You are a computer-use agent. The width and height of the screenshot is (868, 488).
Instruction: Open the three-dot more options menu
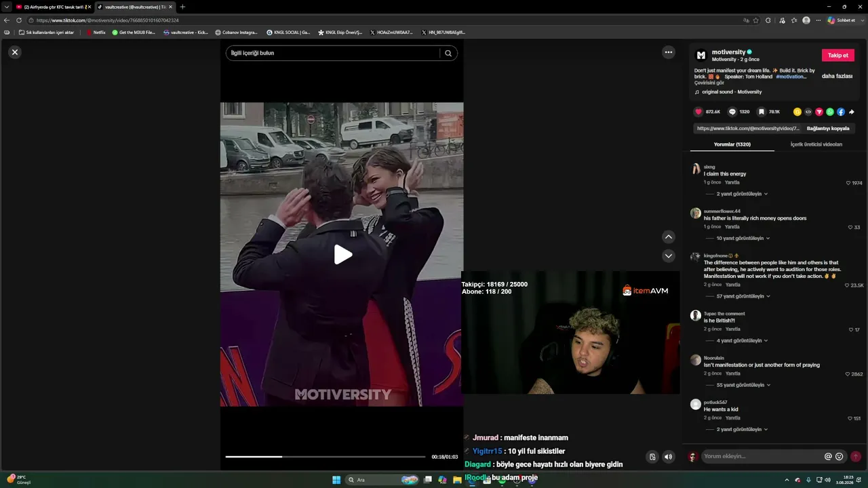click(669, 52)
